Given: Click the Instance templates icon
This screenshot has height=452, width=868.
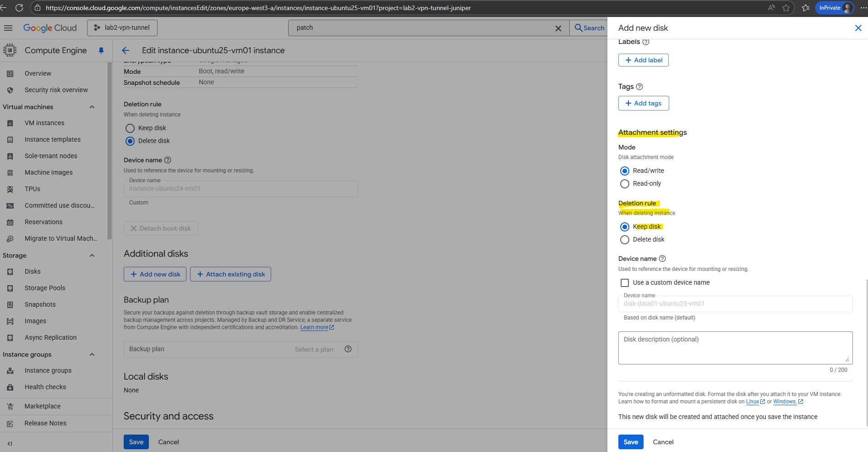Looking at the screenshot, I should (10, 139).
